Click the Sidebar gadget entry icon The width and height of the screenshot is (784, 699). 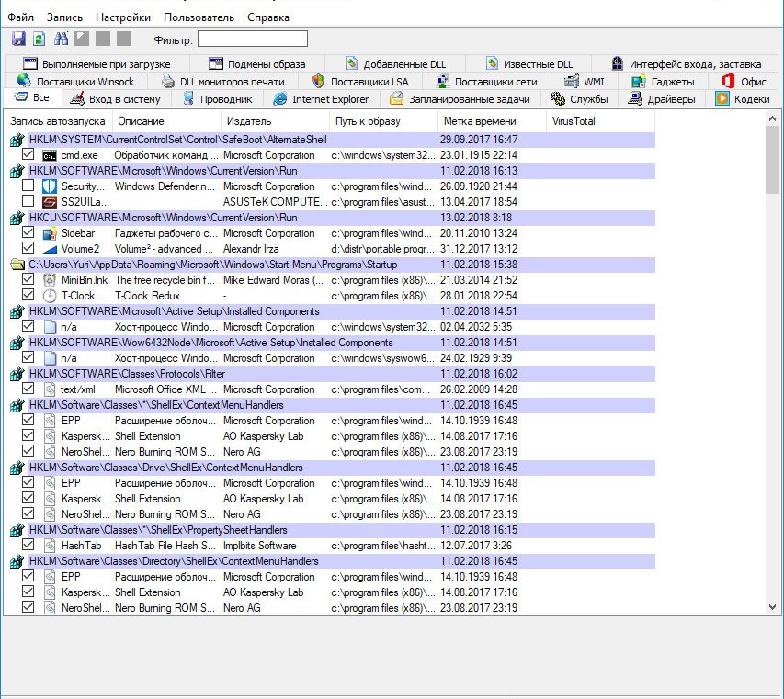(x=50, y=233)
